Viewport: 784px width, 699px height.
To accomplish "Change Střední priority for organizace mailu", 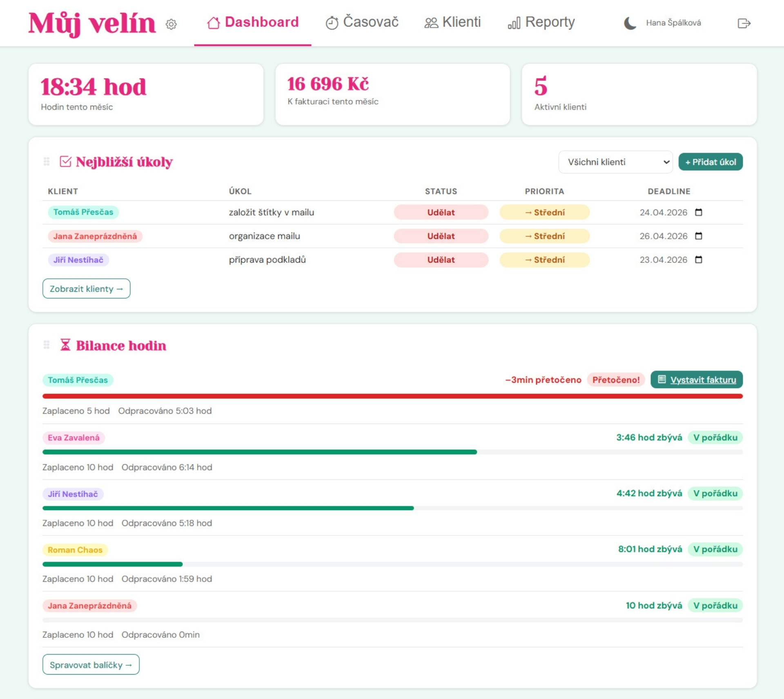I will pyautogui.click(x=544, y=236).
